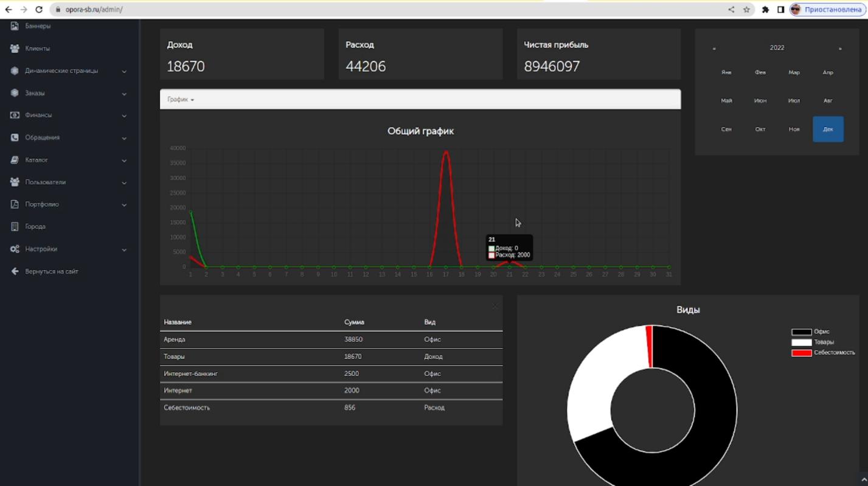This screenshot has width=868, height=486.
Task: Click the Finances money icon in sidebar
Action: 15,115
